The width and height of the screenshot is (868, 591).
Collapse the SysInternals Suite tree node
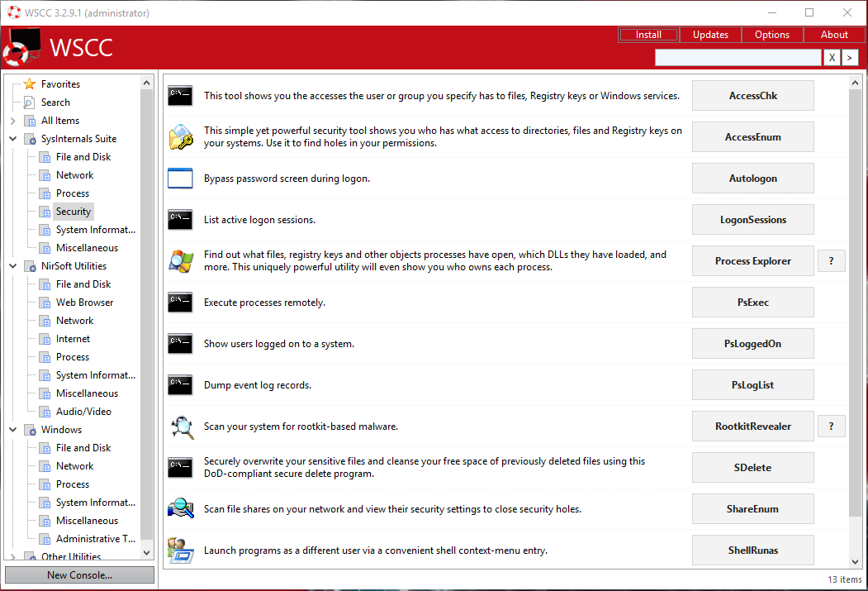coord(12,139)
